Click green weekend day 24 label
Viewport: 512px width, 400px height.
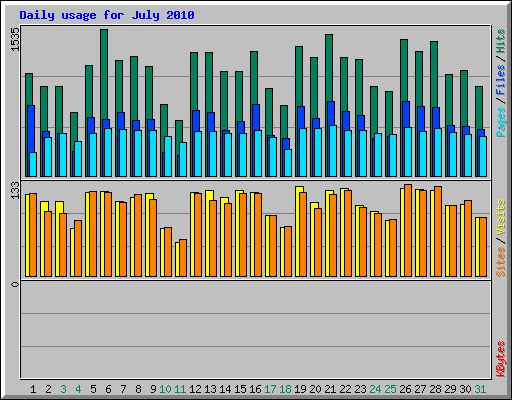coord(375,389)
